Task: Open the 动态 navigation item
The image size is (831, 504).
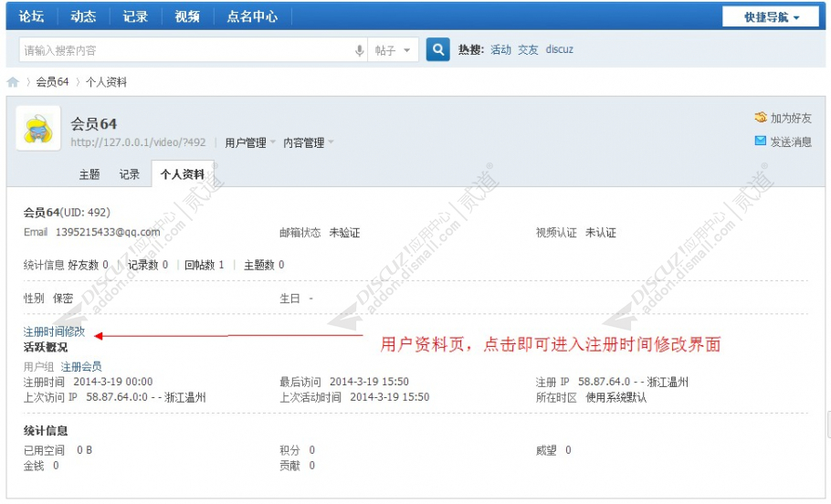Action: (x=83, y=16)
